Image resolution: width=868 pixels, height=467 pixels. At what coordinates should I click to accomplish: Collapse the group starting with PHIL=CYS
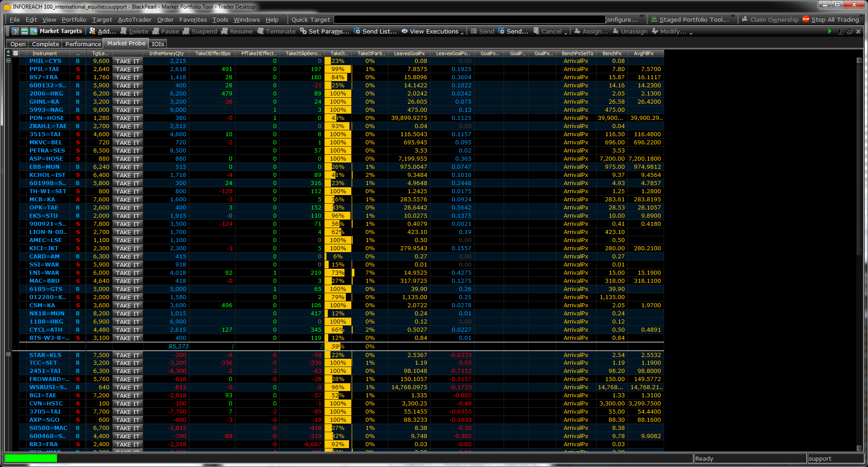coord(8,61)
